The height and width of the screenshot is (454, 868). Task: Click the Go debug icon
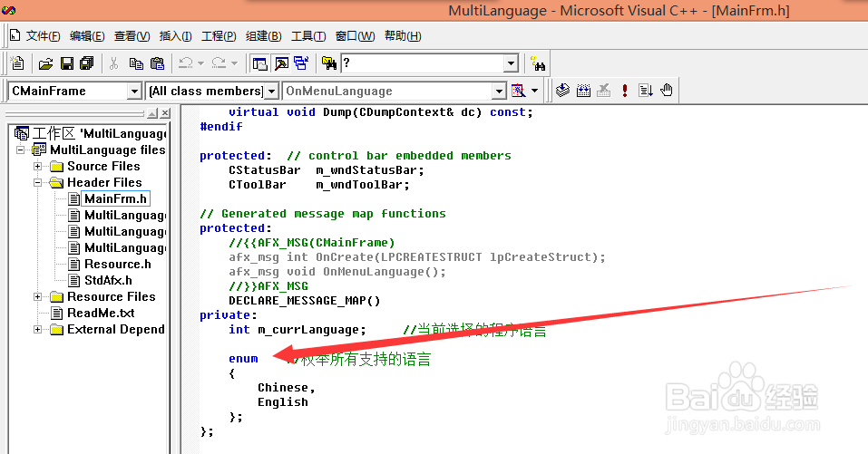(x=646, y=91)
